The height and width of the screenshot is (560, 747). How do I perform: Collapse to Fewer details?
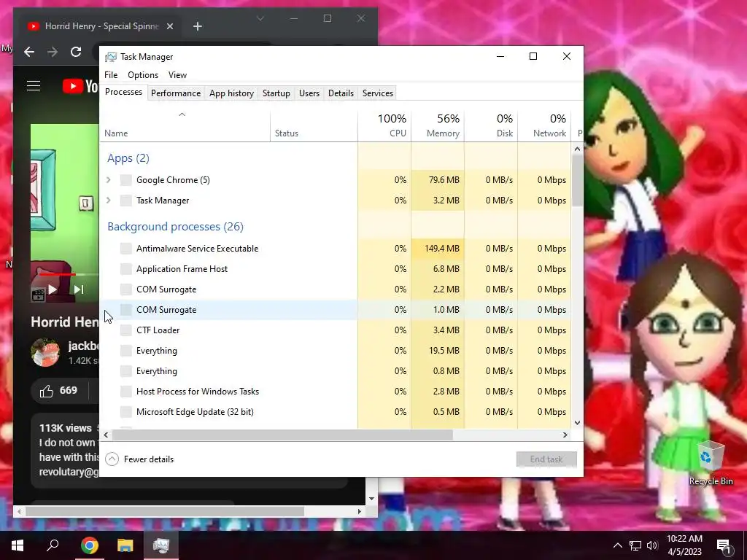point(139,459)
